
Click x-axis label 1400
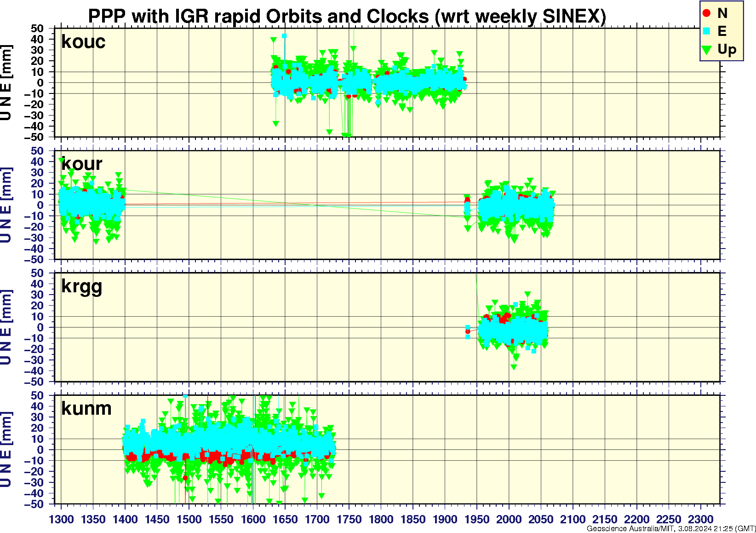click(x=125, y=519)
